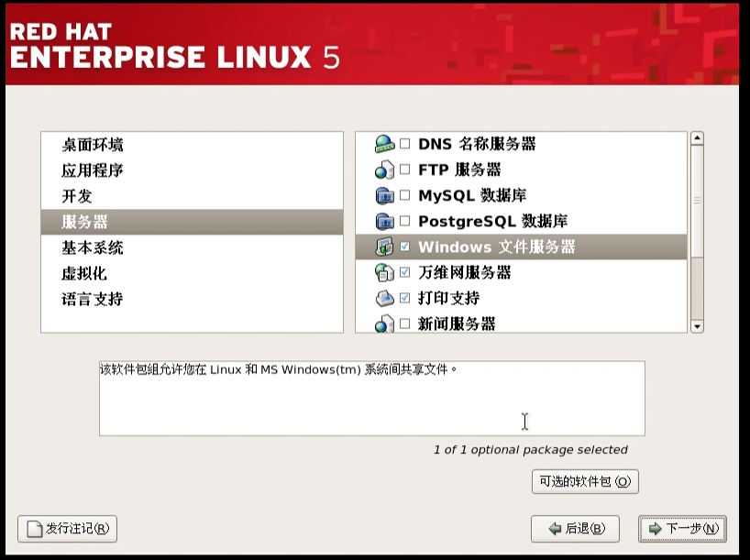
Task: Select the 应用程序 category
Action: tap(193, 170)
